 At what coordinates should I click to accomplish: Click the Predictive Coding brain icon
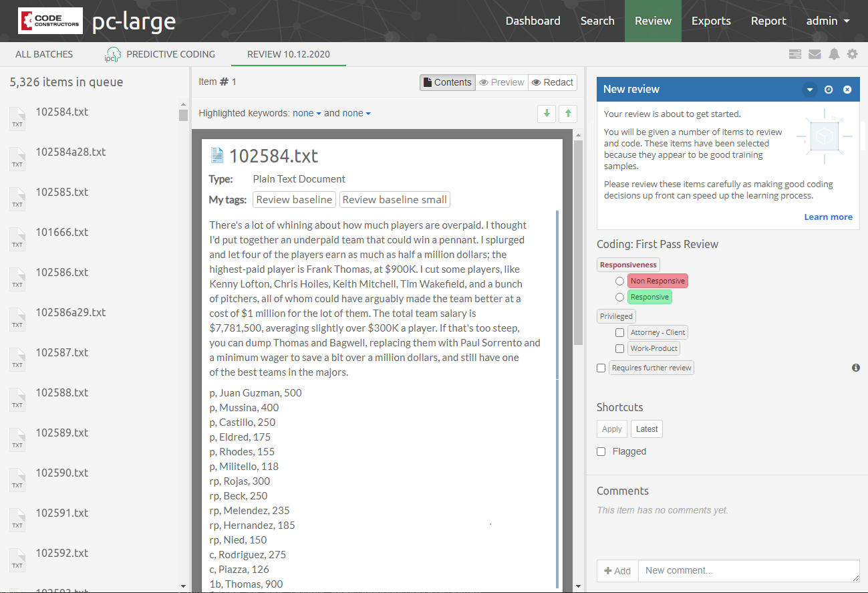click(x=112, y=53)
